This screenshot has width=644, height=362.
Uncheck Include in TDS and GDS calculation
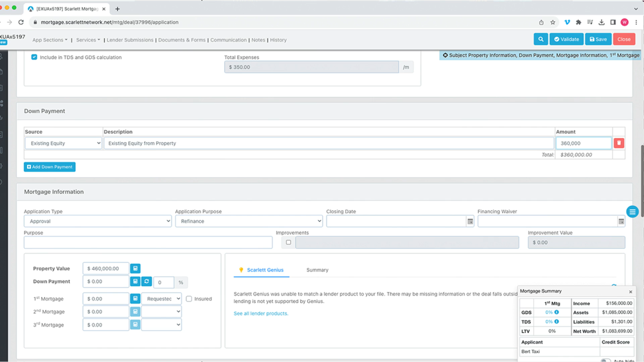34,57
